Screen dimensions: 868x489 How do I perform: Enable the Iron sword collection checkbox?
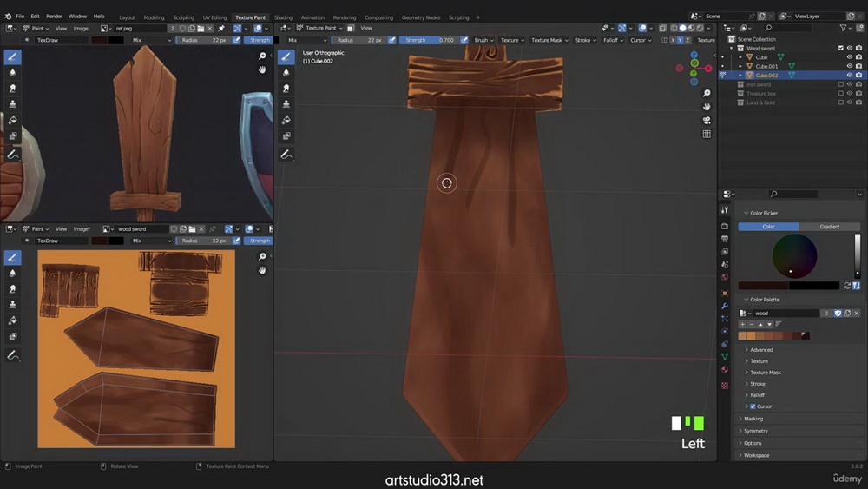pos(841,84)
